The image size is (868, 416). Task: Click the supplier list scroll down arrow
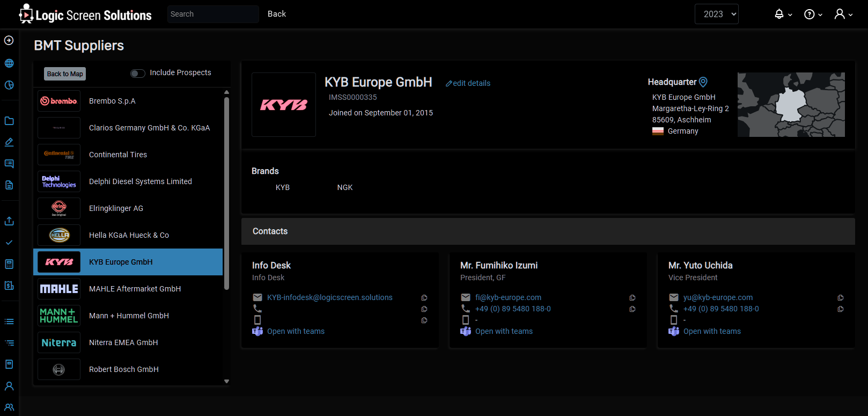(x=226, y=381)
